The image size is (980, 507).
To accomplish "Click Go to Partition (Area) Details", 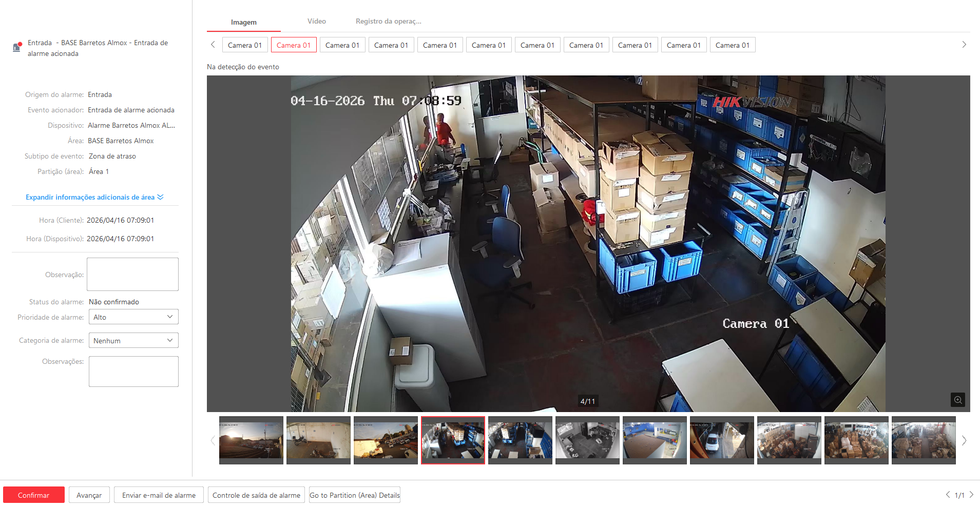I will coord(354,495).
